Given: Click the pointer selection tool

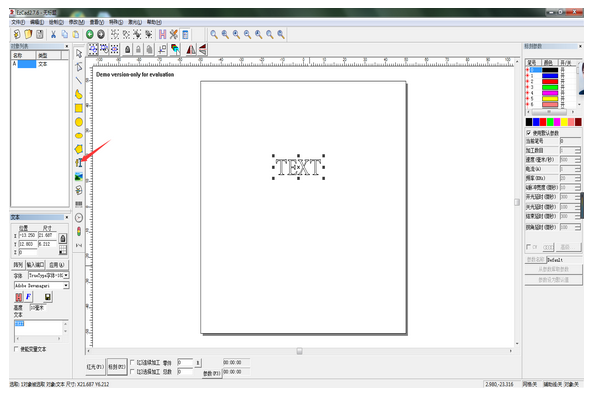Looking at the screenshot, I should 79,54.
